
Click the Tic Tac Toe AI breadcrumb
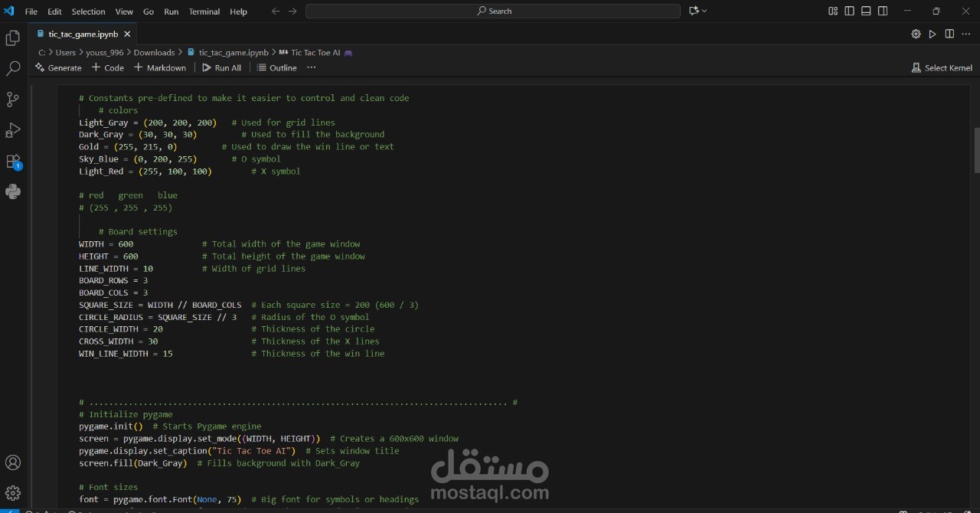[x=315, y=53]
